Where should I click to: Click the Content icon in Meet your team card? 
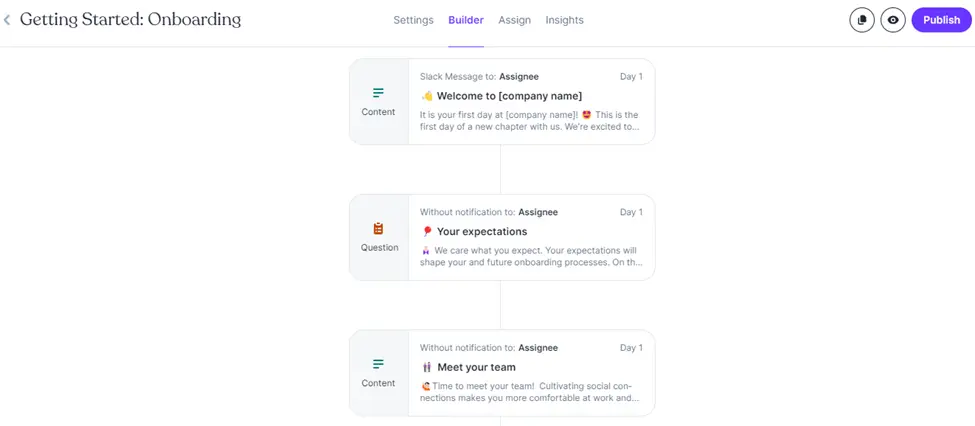378,364
